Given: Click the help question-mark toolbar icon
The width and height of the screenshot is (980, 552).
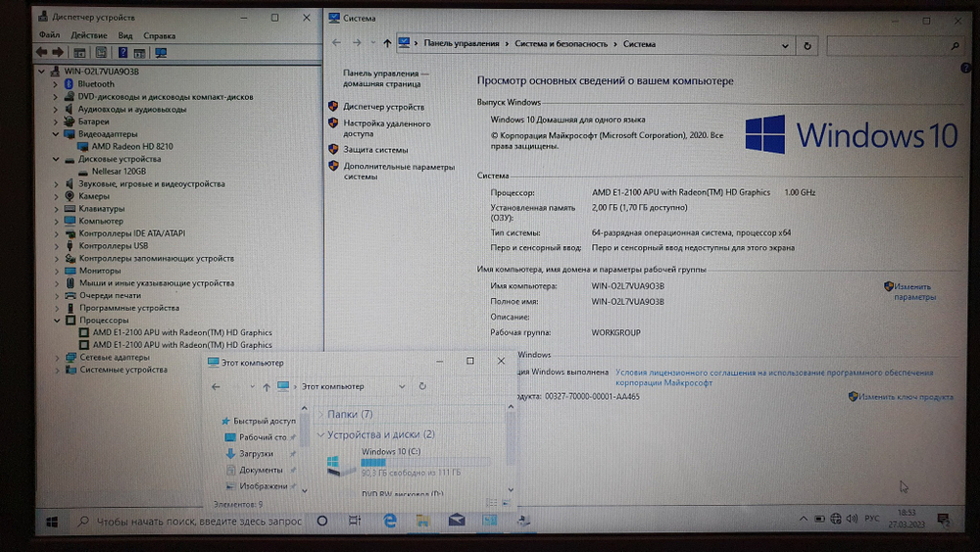Looking at the screenshot, I should [x=122, y=53].
